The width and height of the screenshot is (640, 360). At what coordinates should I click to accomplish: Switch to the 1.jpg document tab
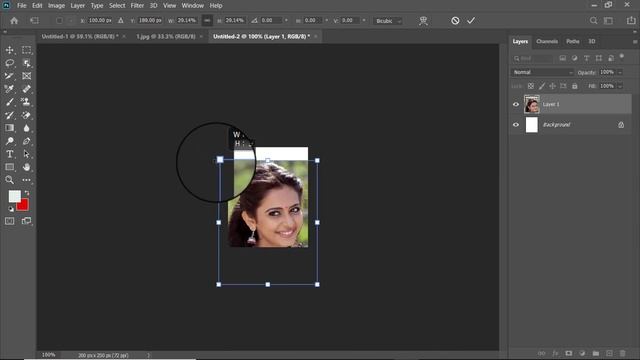(x=166, y=36)
